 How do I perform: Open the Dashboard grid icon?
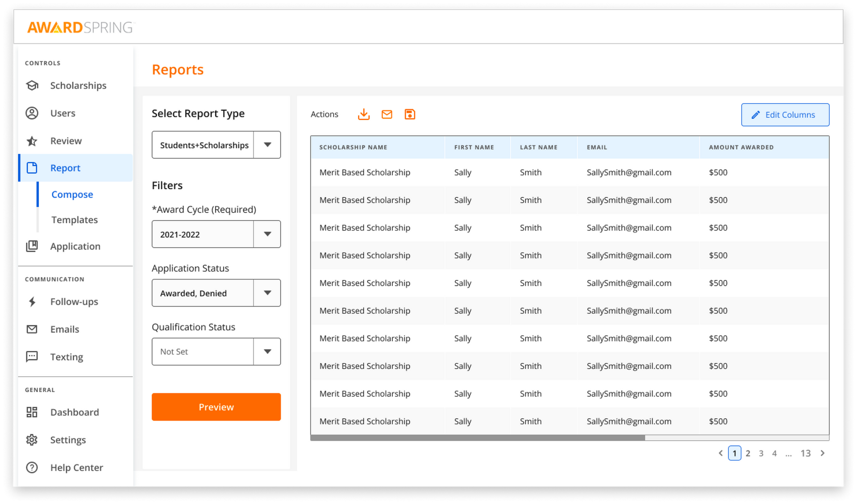[32, 412]
